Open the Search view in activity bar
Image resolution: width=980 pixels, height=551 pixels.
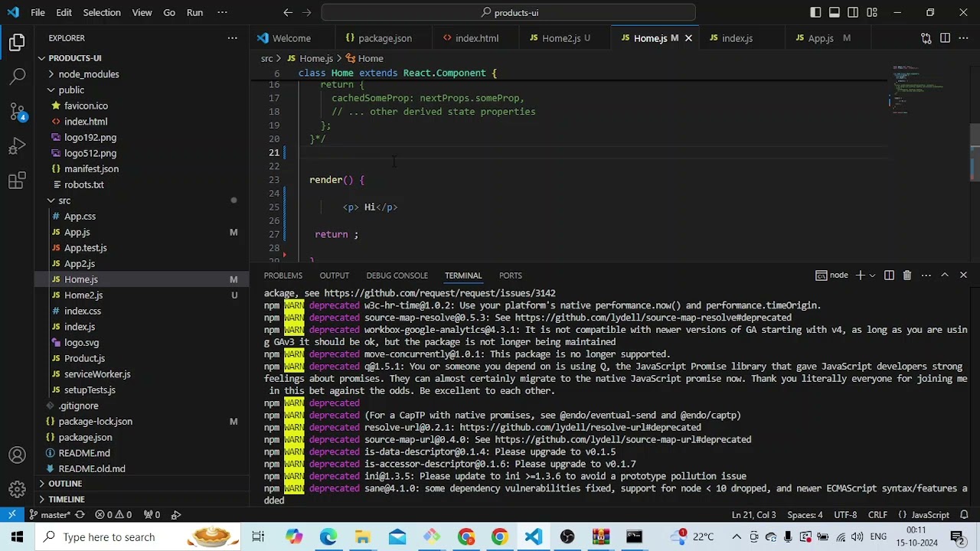(x=17, y=76)
